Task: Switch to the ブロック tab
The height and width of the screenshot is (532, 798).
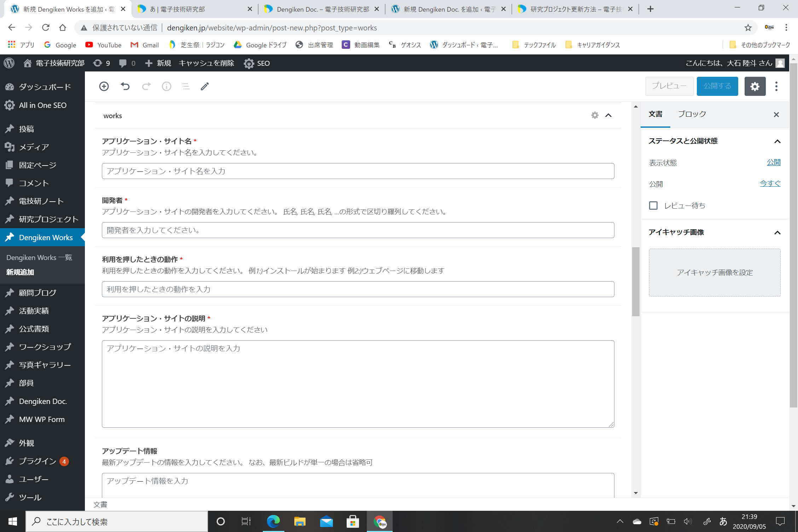Action: tap(692, 114)
